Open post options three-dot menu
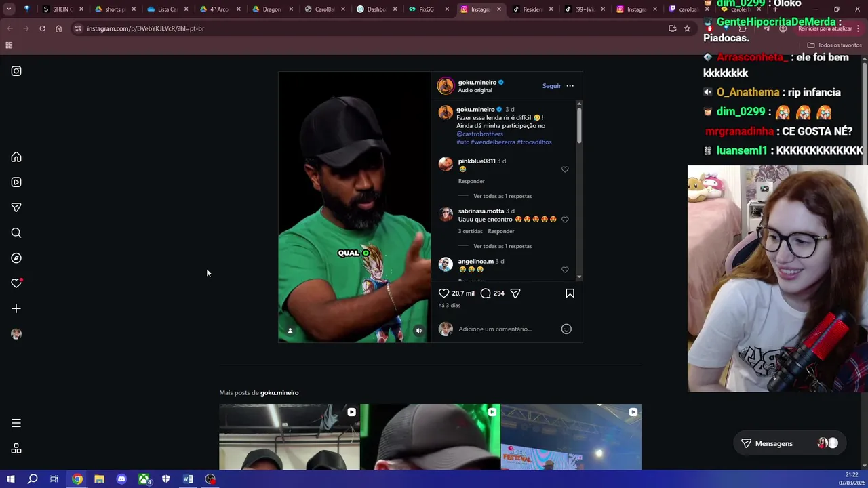 pyautogui.click(x=570, y=86)
